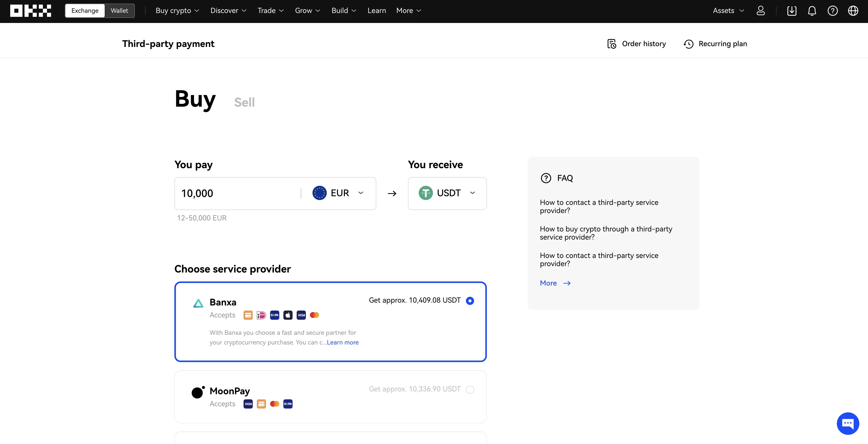
Task: Select the MoonPay radio button
Action: tap(470, 389)
